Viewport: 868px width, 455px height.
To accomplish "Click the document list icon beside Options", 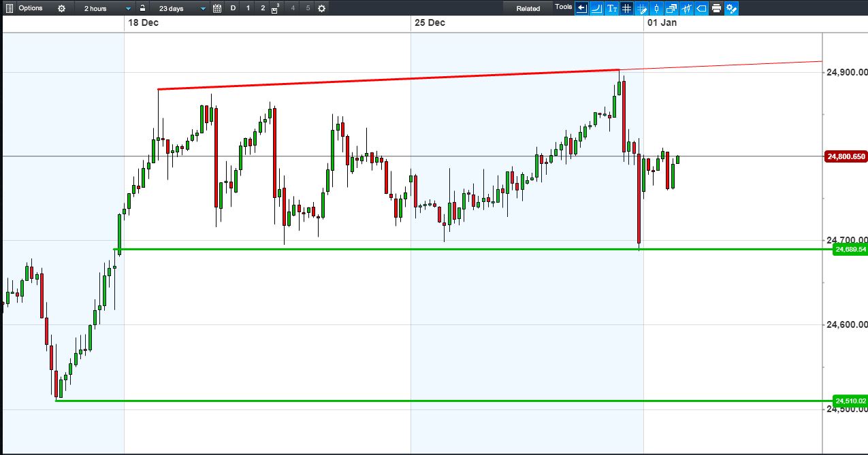I will click(9, 8).
